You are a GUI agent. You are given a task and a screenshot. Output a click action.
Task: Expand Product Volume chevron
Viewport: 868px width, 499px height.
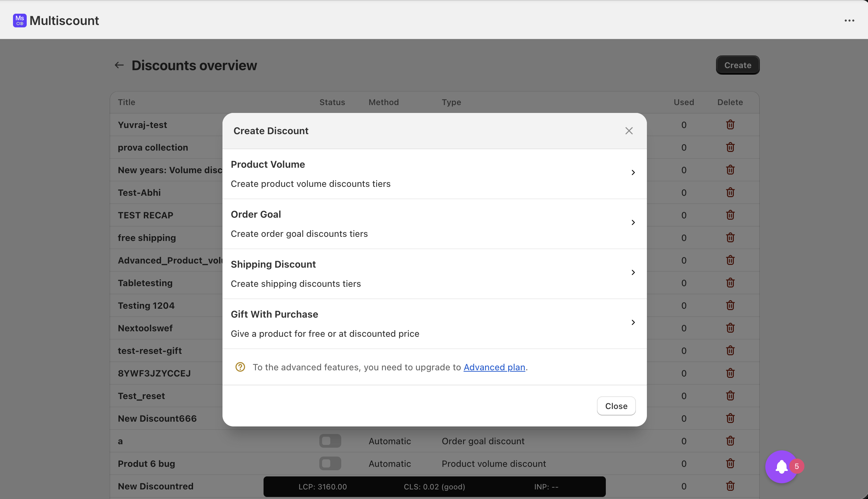coord(633,173)
